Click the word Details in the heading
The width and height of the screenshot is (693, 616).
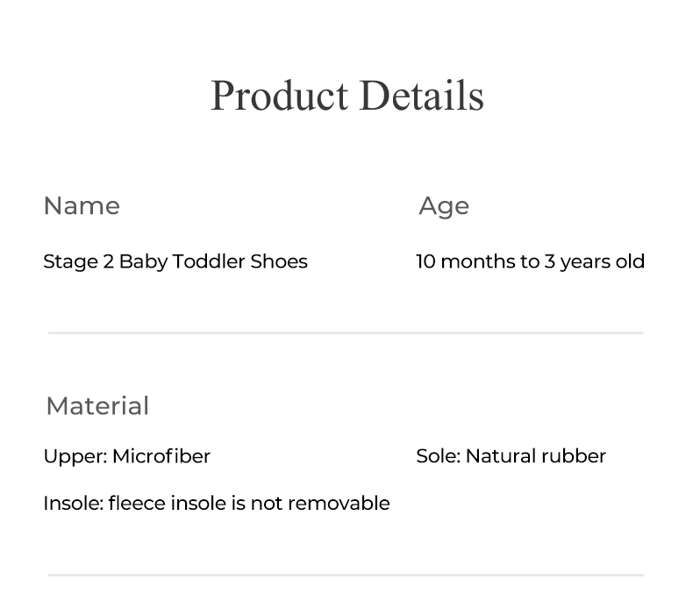click(421, 96)
